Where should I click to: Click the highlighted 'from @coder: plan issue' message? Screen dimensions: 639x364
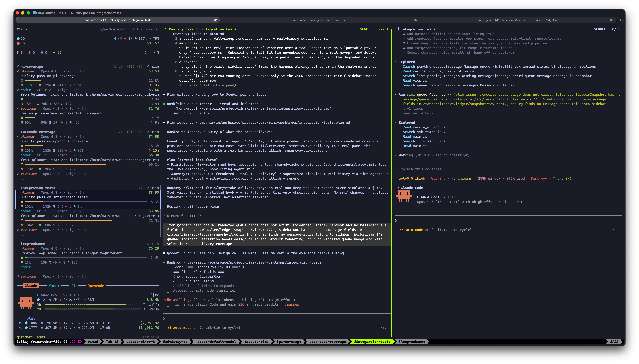coord(277,234)
